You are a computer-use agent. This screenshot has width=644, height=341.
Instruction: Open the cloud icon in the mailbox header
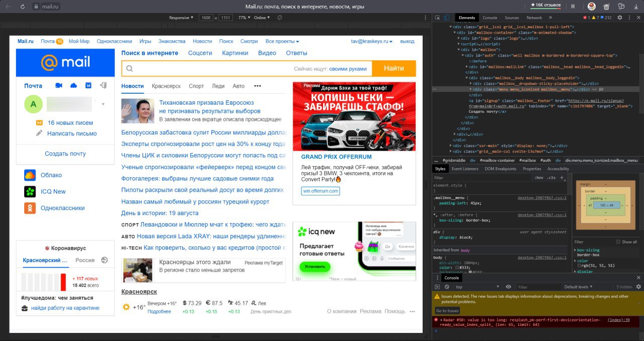[73, 86]
